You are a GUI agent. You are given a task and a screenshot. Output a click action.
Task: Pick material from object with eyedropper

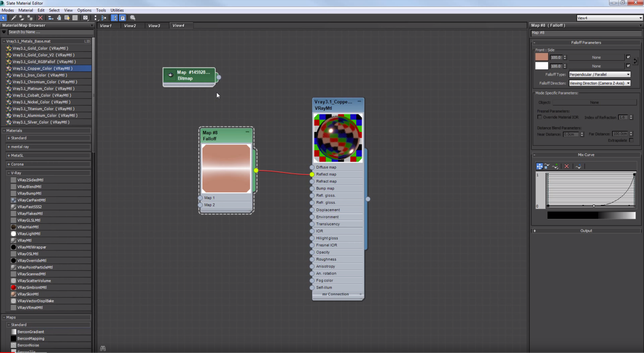[x=14, y=18]
